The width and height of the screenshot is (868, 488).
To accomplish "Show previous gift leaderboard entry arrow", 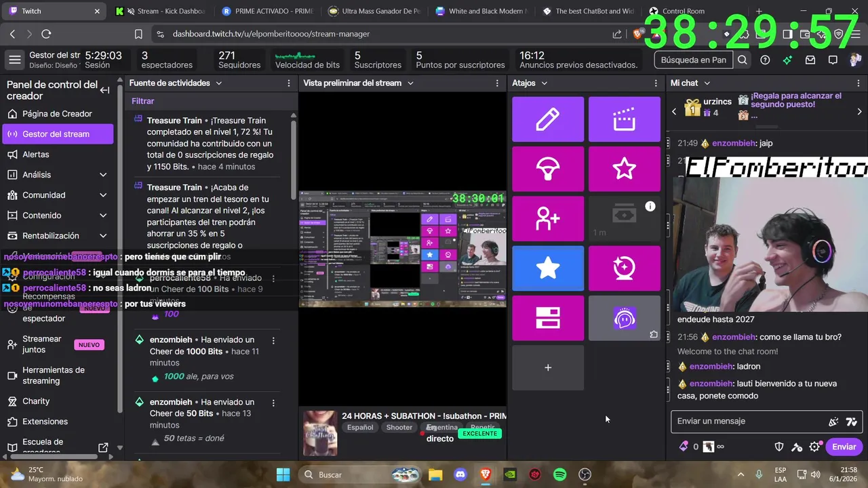I will 674,111.
